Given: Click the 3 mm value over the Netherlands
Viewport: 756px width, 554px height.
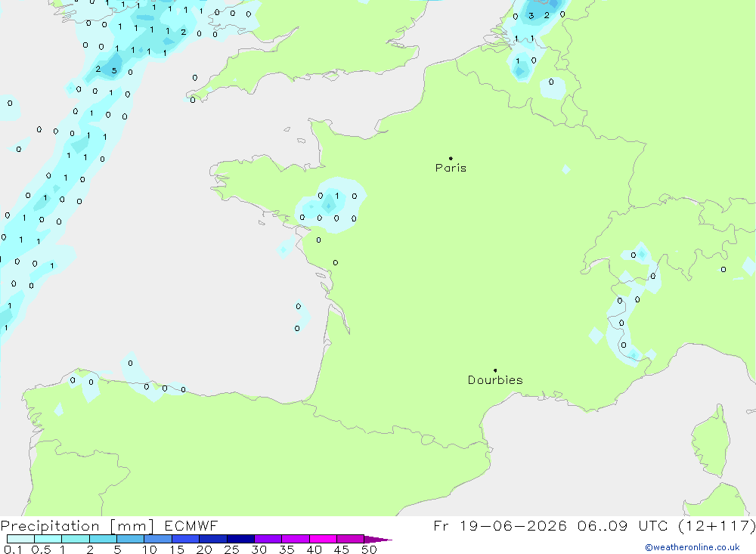Looking at the screenshot, I should point(531,16).
